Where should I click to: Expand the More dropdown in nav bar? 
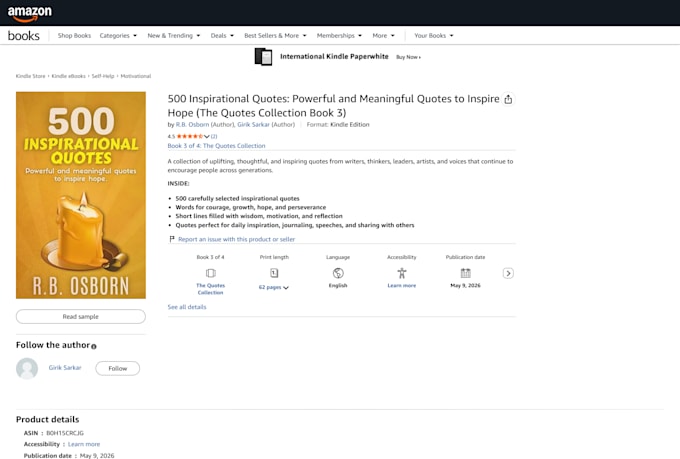point(383,36)
